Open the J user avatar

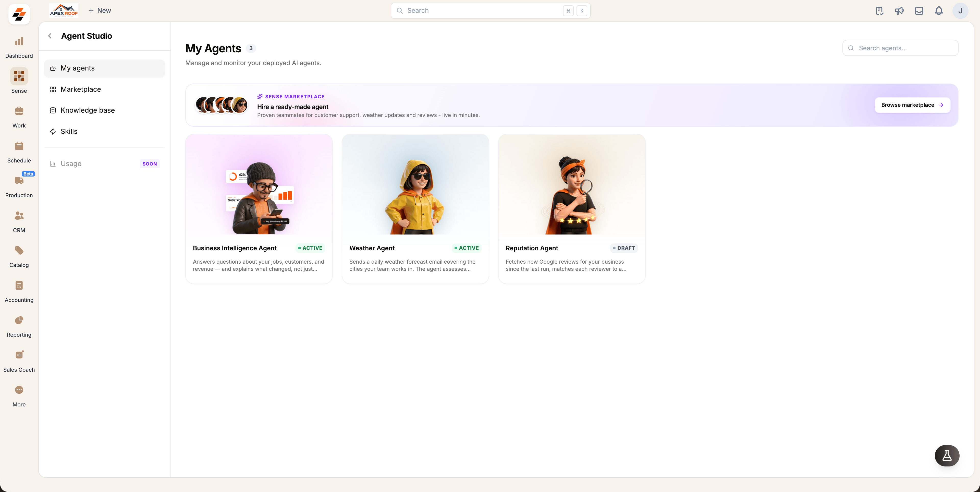pos(960,11)
